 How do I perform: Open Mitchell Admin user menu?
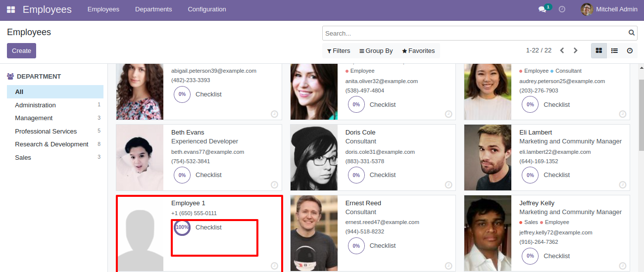(609, 9)
